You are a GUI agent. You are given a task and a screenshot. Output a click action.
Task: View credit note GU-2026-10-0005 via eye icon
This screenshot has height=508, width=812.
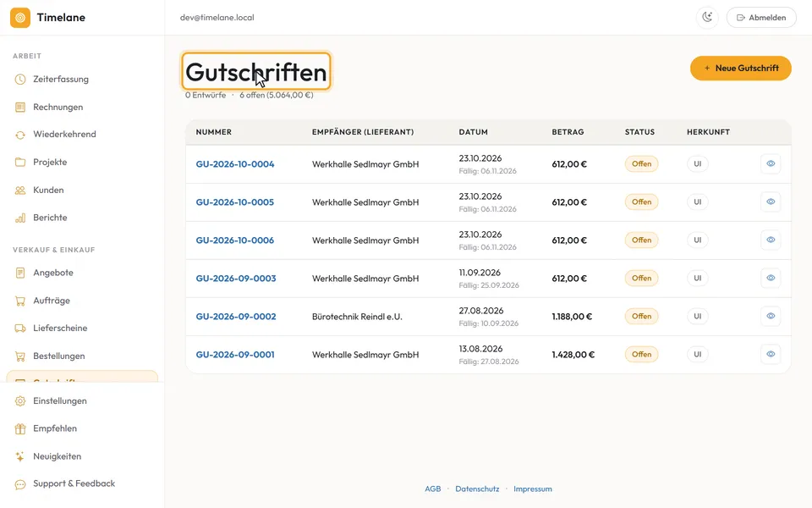(771, 202)
